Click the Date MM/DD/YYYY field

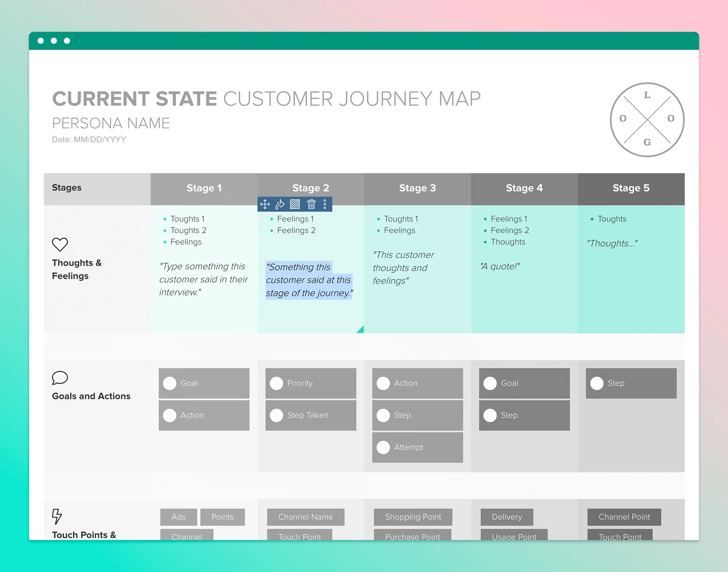89,140
